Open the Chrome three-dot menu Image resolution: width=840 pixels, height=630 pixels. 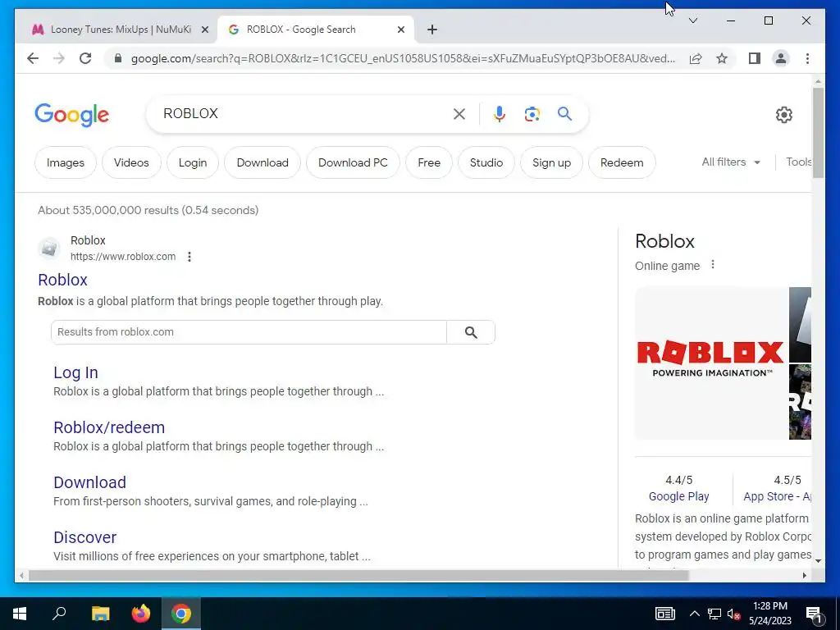(807, 58)
